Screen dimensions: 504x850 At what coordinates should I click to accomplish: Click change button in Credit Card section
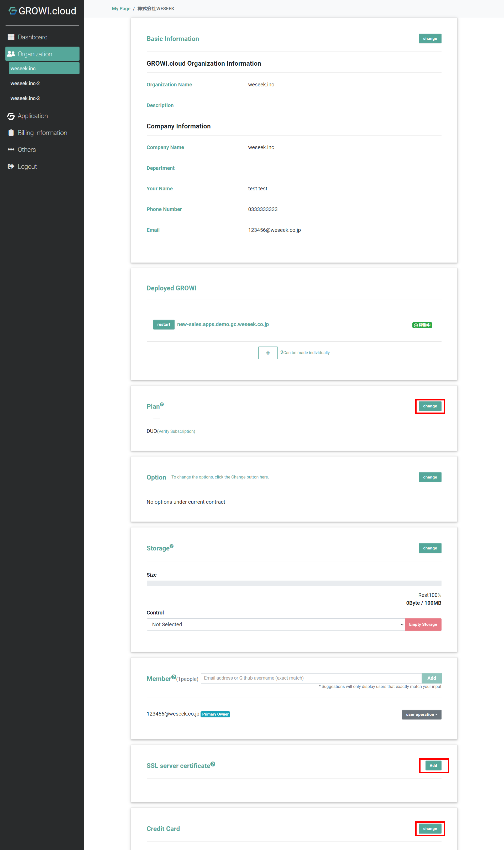click(x=430, y=828)
